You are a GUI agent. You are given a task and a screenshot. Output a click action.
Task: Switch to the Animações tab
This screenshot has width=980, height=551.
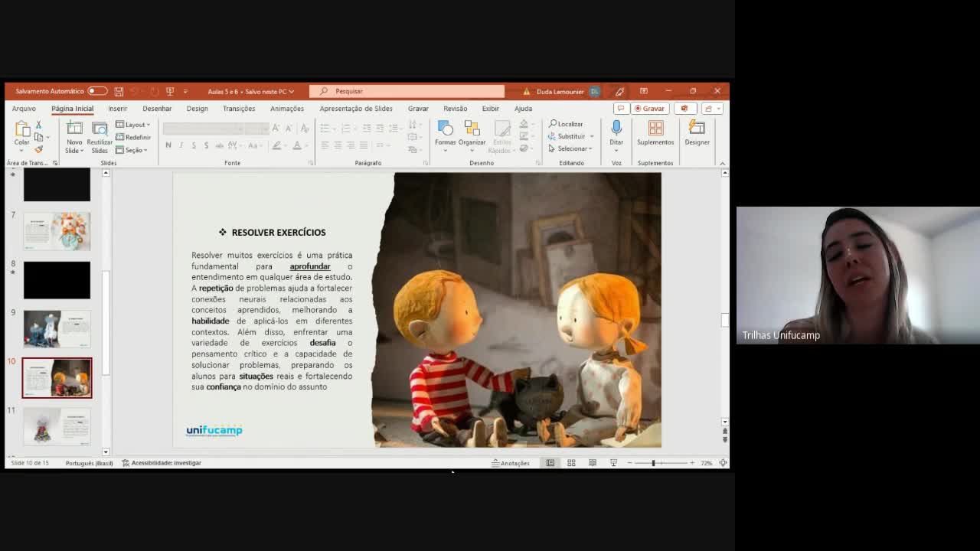pyautogui.click(x=287, y=109)
